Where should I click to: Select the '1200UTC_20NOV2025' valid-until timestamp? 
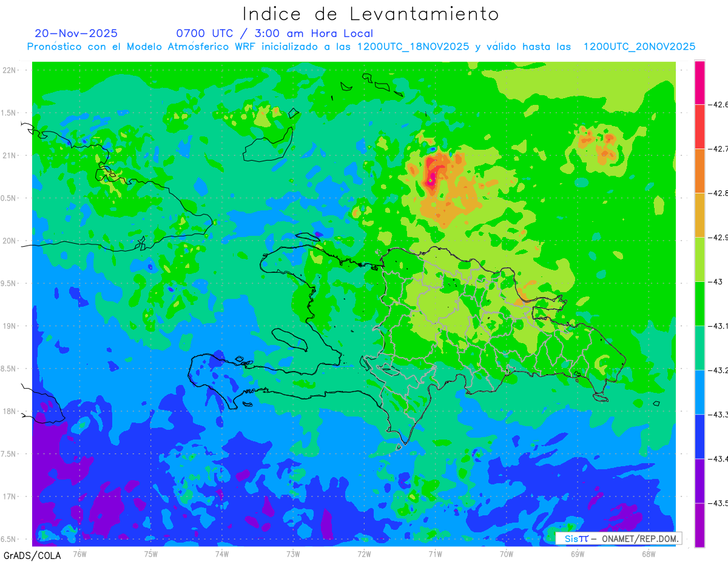point(639,47)
